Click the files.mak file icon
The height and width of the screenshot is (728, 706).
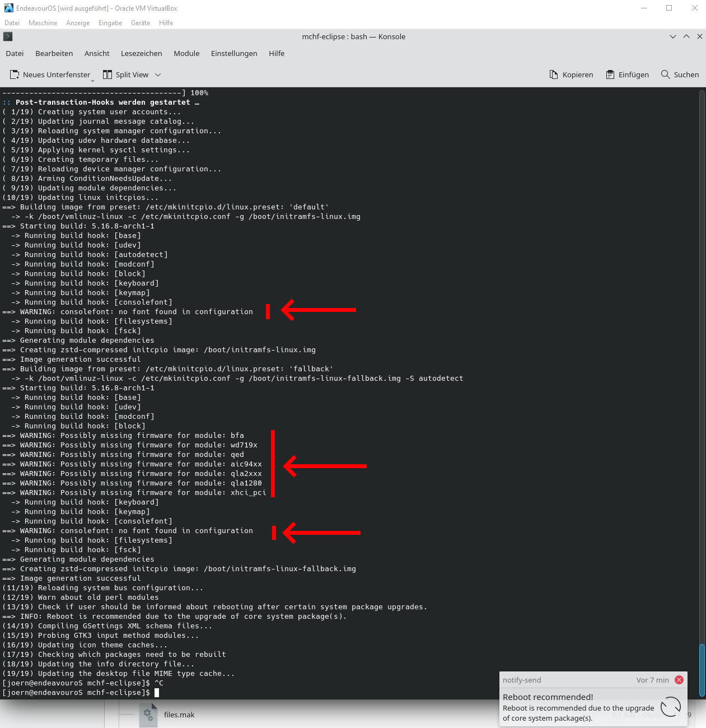click(x=148, y=715)
